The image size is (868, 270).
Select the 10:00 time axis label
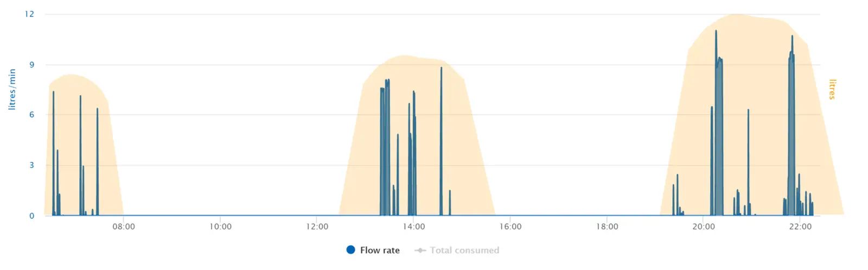click(220, 227)
